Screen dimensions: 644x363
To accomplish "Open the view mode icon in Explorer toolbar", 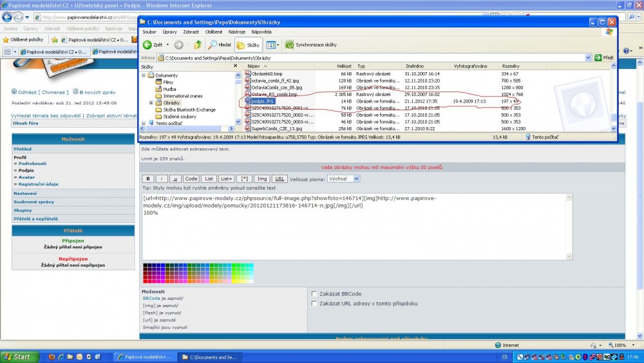I will (270, 44).
